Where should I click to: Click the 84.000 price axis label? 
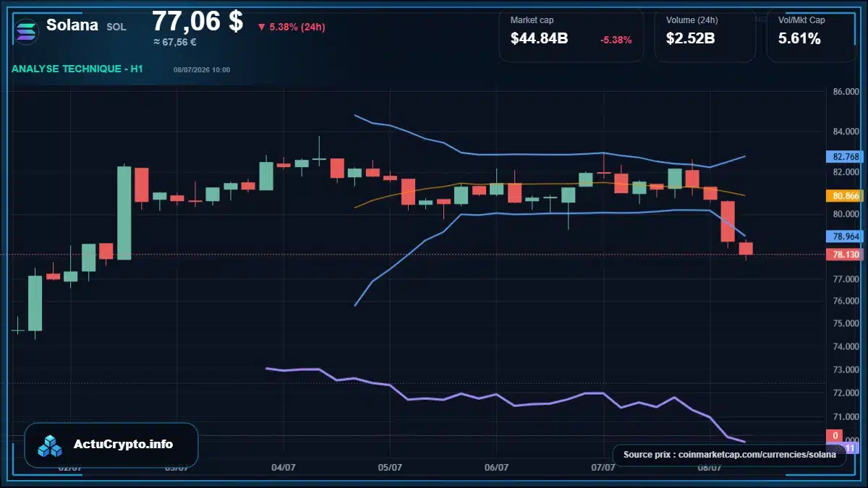846,132
